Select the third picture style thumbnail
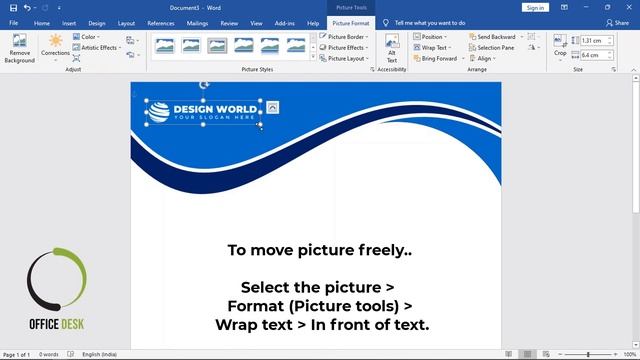640x360 pixels. [217, 45]
